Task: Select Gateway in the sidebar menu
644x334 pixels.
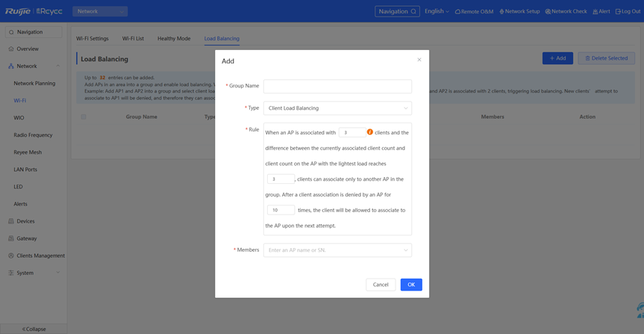Action: click(27, 238)
